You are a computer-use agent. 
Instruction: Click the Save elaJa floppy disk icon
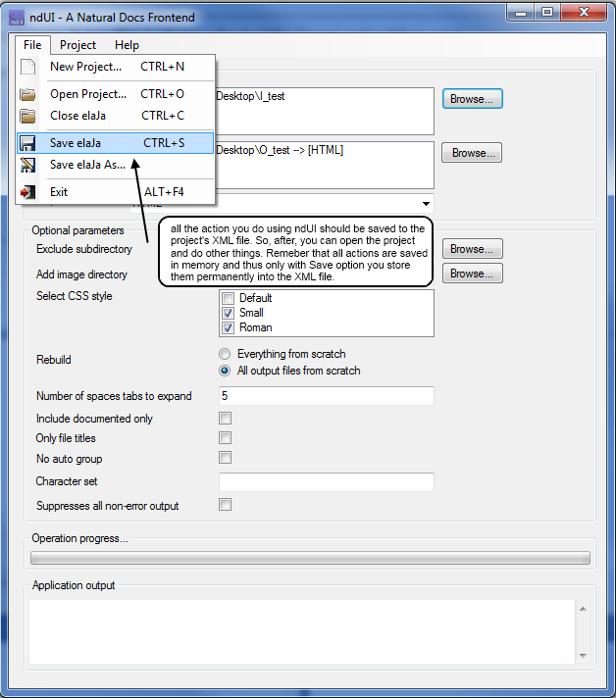28,143
